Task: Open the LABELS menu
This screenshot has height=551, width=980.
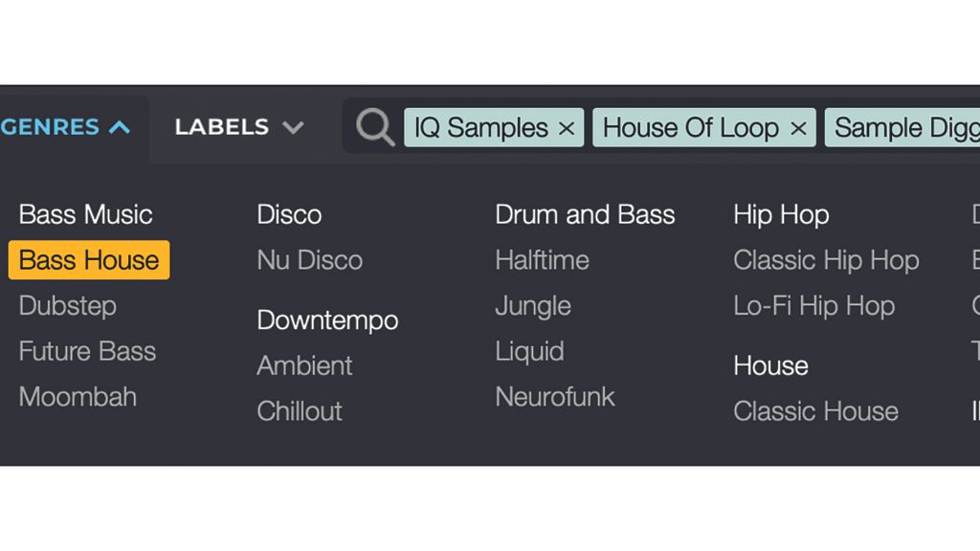Action: (x=238, y=127)
